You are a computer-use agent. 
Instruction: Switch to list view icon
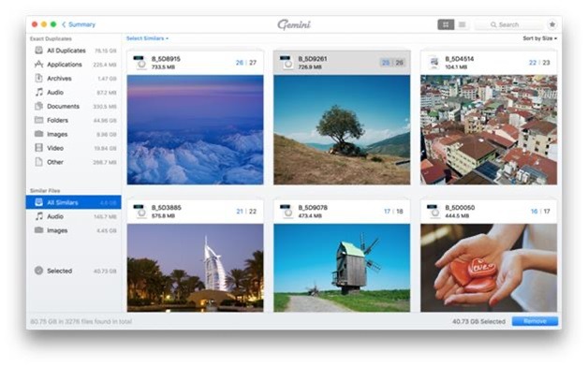click(462, 24)
